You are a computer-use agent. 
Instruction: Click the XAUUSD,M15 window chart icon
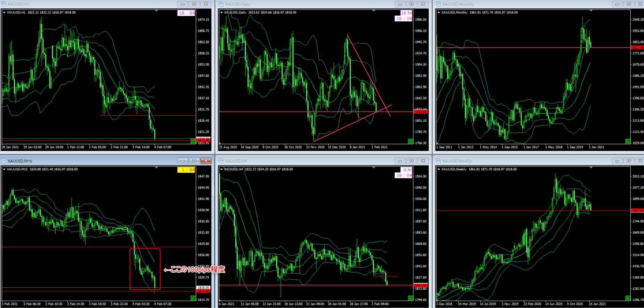point(4,161)
